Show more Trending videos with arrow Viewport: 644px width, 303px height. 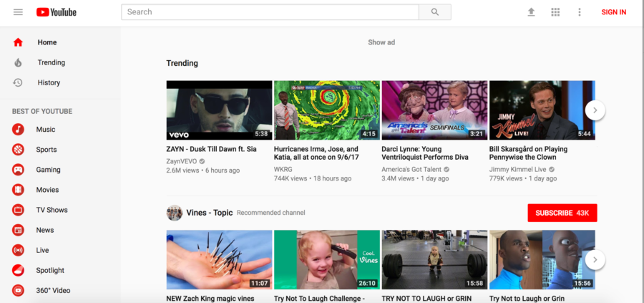(x=595, y=110)
